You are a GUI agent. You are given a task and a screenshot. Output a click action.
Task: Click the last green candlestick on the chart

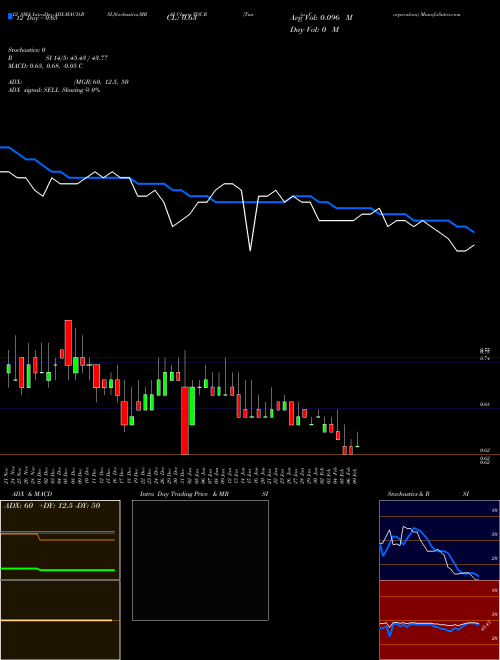tap(357, 447)
